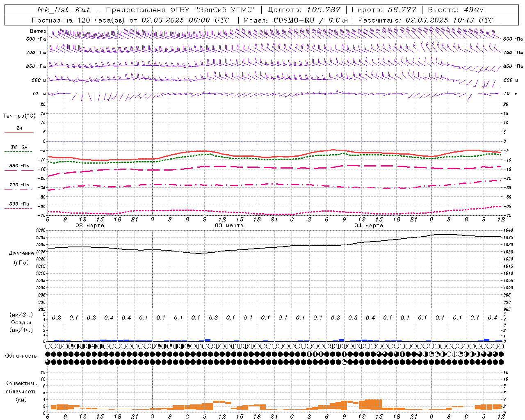Click the 500 м wind level label on the left
Screen dimensions: 525x420
[39, 80]
